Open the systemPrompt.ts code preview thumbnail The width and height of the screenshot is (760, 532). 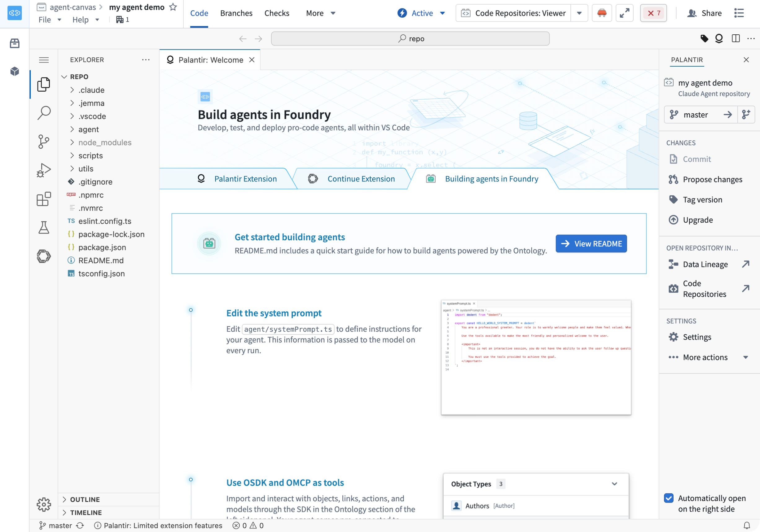[536, 357]
